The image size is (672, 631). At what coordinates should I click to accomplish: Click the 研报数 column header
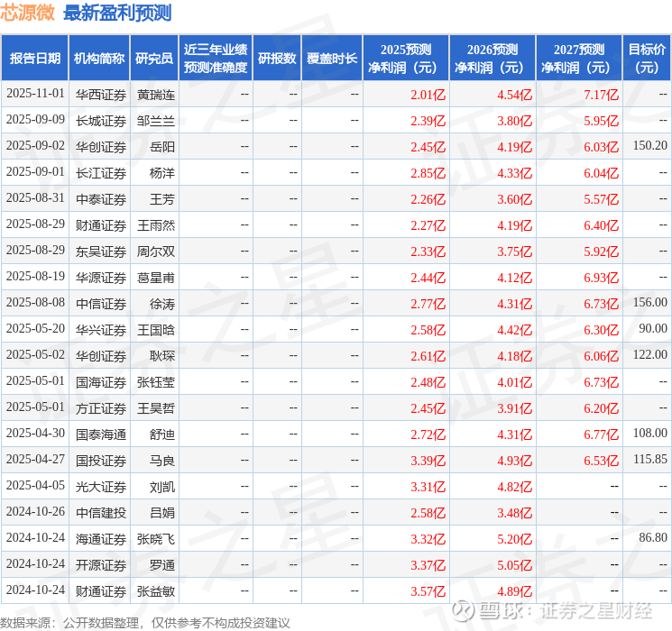click(277, 59)
